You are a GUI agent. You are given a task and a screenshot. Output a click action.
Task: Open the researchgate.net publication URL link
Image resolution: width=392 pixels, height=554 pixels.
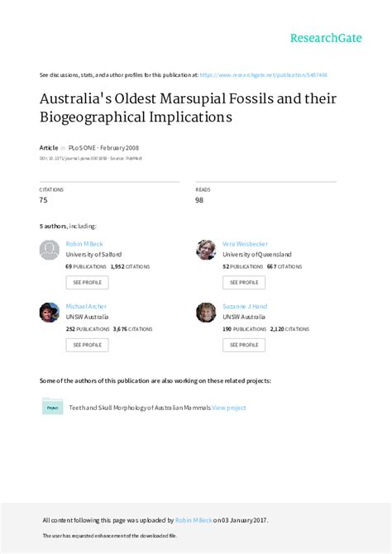coord(263,75)
